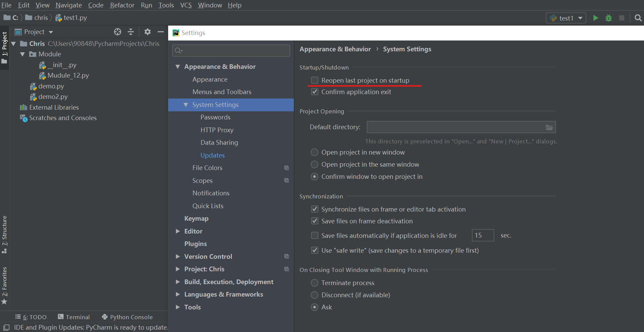This screenshot has height=332, width=644.
Task: Collapse all with the Project panel icon
Action: click(x=131, y=32)
